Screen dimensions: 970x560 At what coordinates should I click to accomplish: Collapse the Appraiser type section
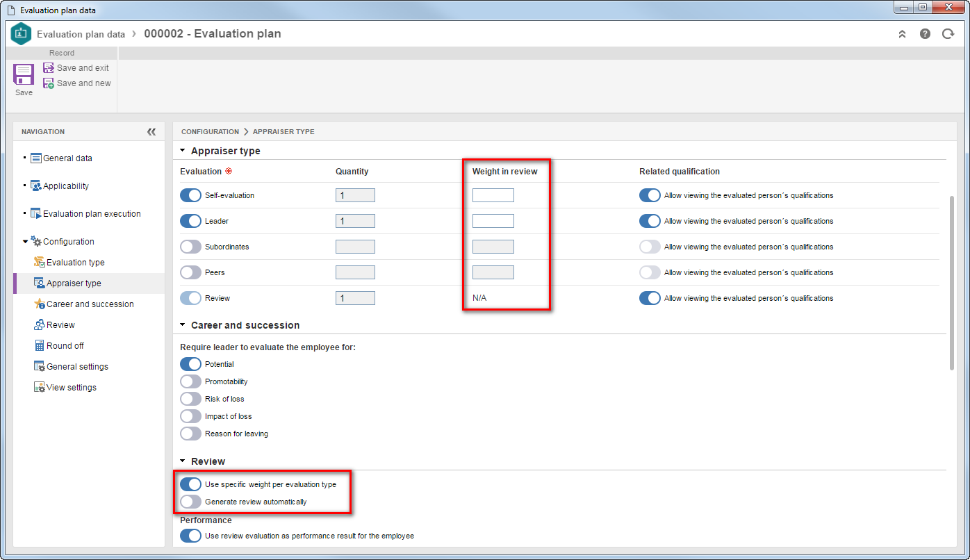[x=183, y=151]
